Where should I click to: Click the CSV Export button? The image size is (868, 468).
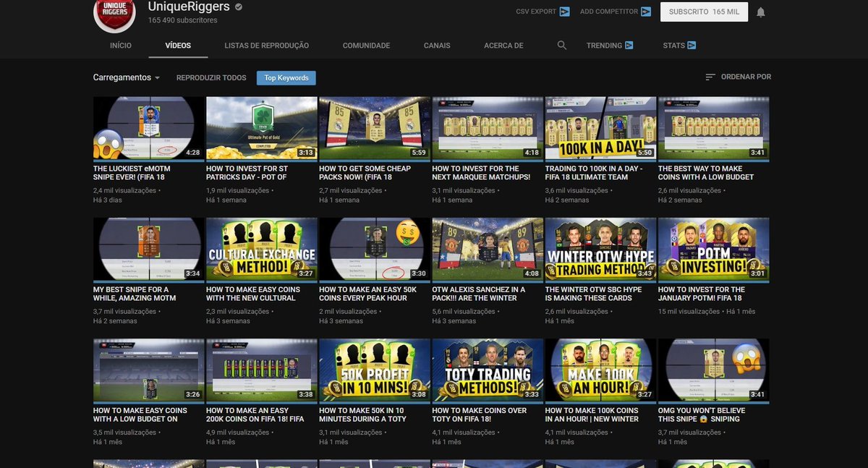click(542, 12)
